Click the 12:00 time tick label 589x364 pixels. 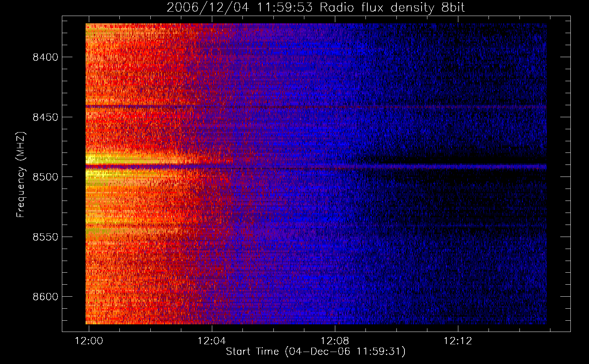point(89,341)
